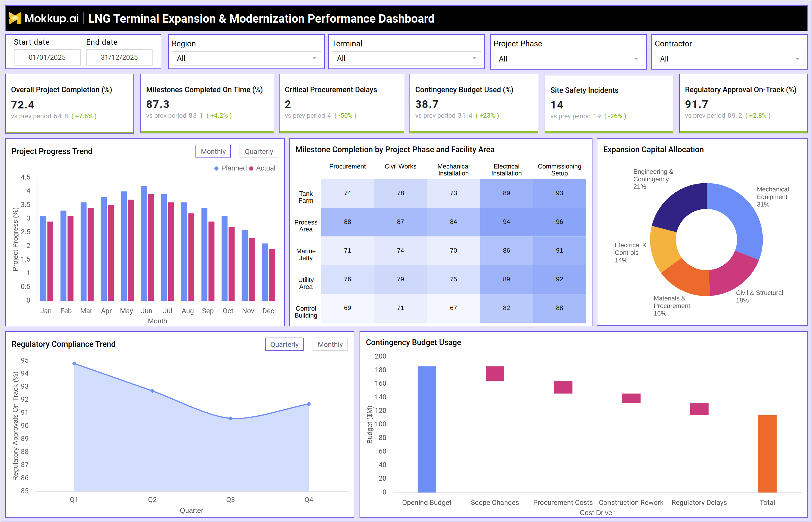Click the Contingency Budget Used value 38.7
Image resolution: width=812 pixels, height=522 pixels.
427,104
